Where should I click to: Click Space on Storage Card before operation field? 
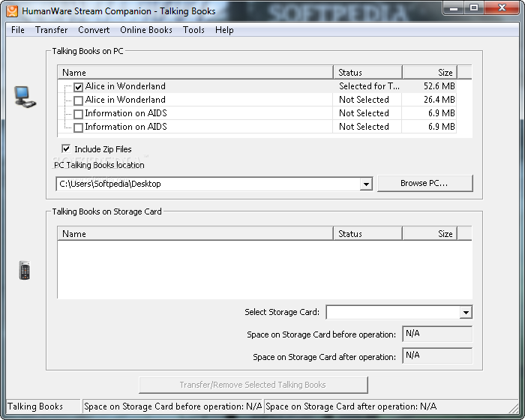(x=437, y=334)
